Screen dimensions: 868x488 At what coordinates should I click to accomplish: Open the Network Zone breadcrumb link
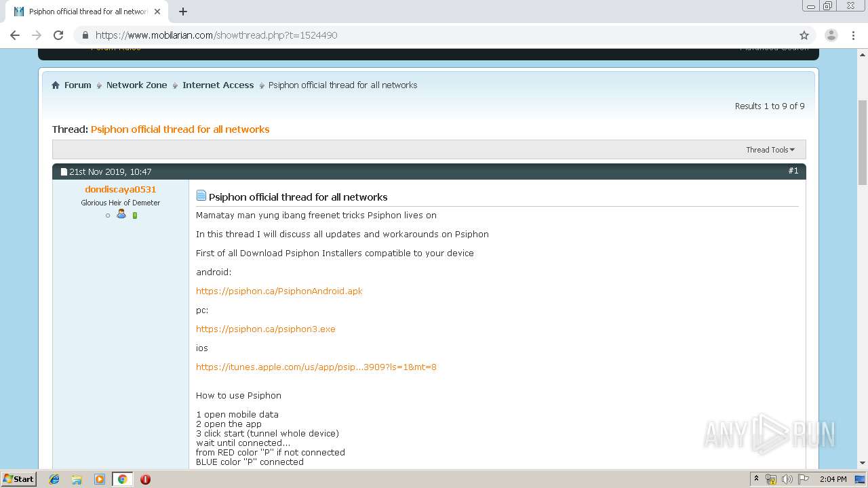click(x=136, y=85)
